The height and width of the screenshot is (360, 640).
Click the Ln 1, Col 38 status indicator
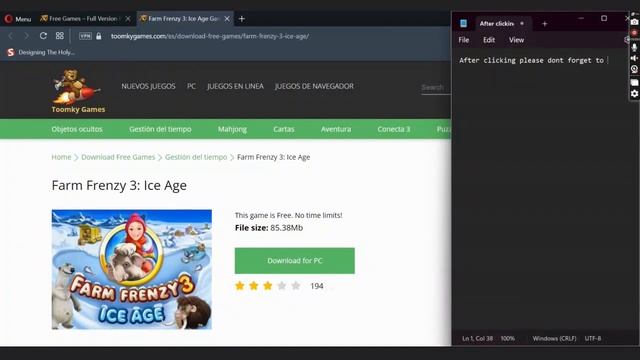click(x=477, y=338)
